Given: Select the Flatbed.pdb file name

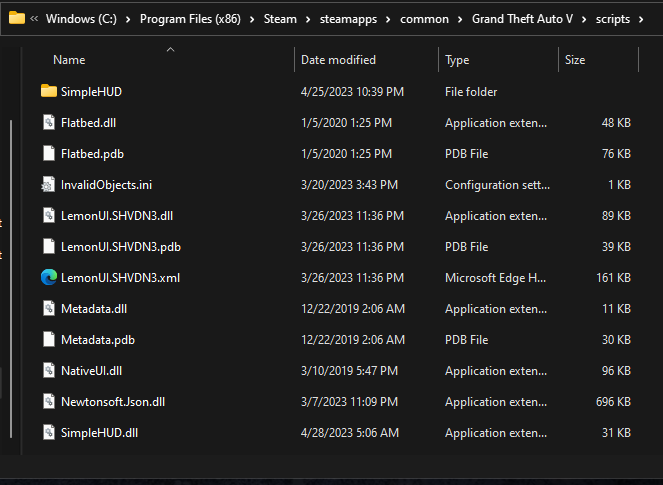Looking at the screenshot, I should tap(92, 154).
